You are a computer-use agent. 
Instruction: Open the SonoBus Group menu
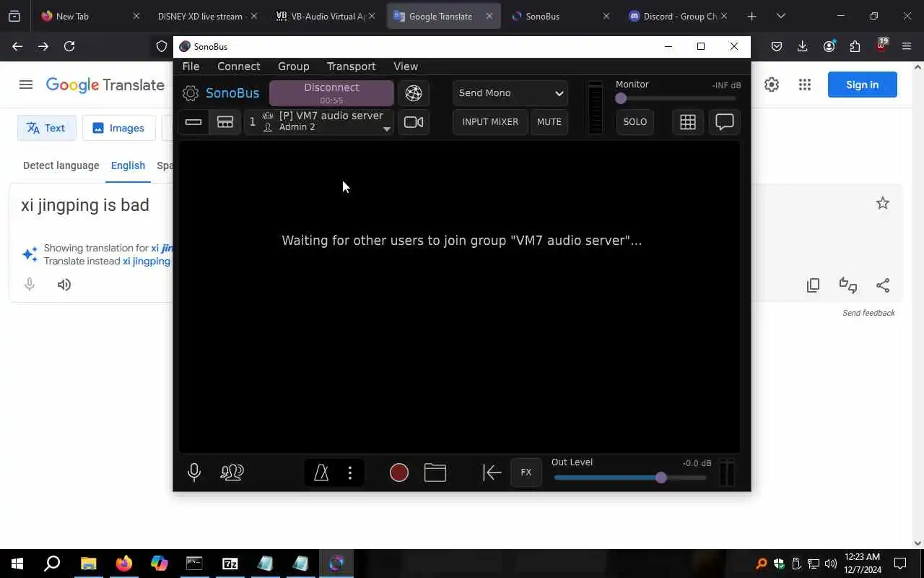(293, 66)
